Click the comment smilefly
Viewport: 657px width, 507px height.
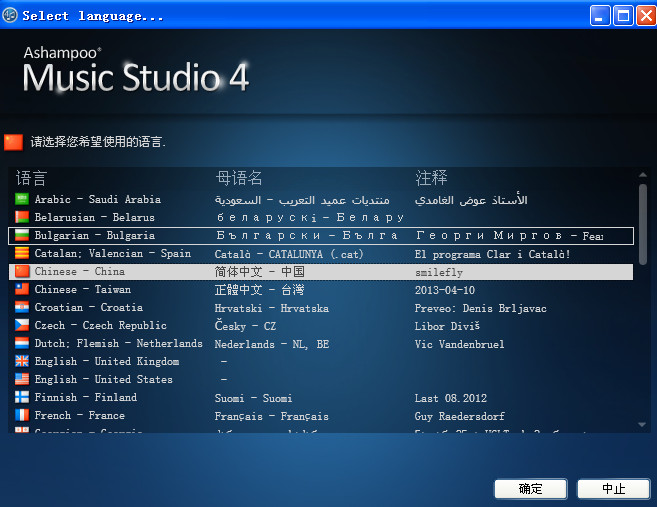pos(439,272)
